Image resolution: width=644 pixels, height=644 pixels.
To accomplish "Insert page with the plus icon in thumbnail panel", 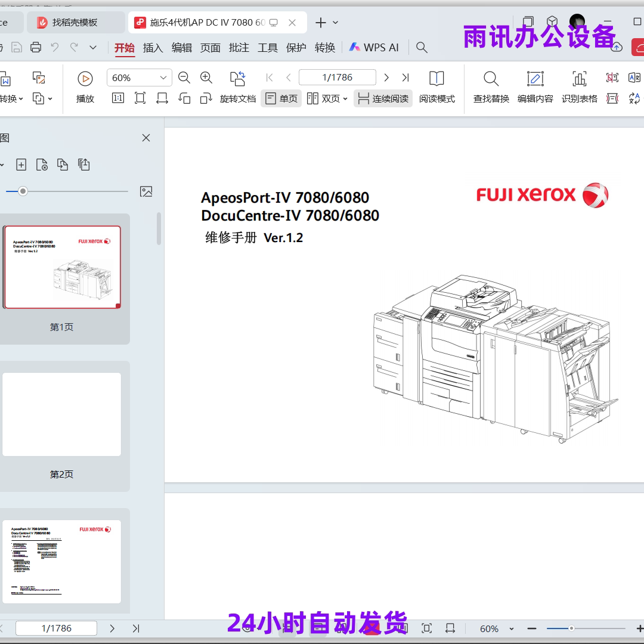I will pyautogui.click(x=21, y=165).
